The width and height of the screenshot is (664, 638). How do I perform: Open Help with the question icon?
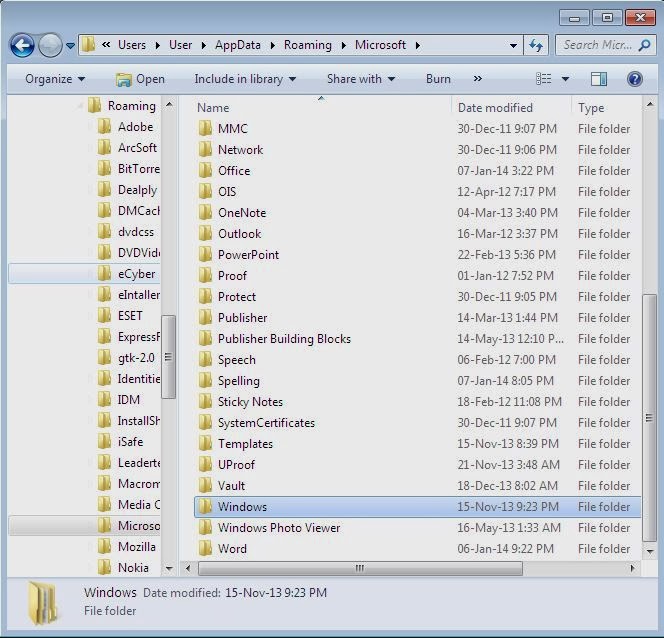[x=635, y=79]
